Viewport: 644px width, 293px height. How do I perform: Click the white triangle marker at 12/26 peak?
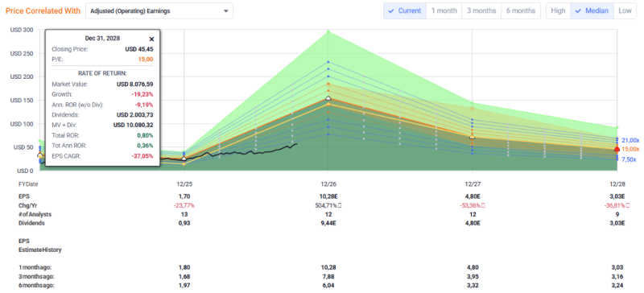[x=328, y=98]
